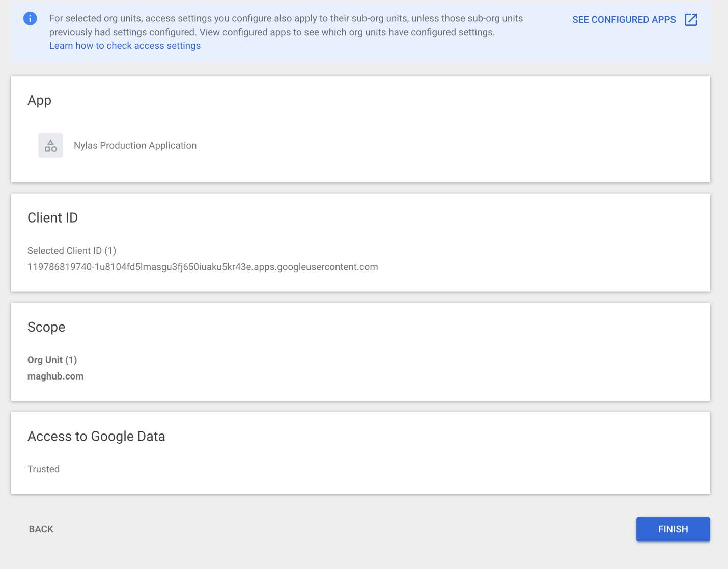Open Learn how to check access settings
728x569 pixels.
125,46
